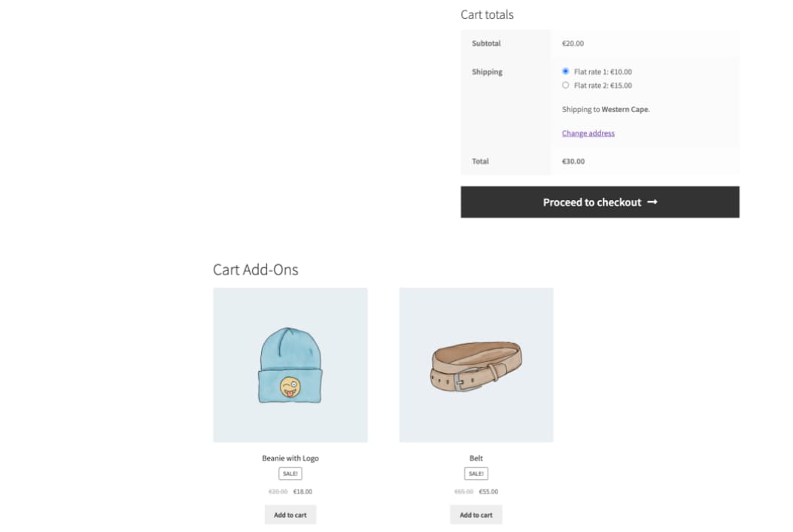Click the winking emoji logo on the beanie
Image resolution: width=793 pixels, height=532 pixels.
pyautogui.click(x=290, y=387)
